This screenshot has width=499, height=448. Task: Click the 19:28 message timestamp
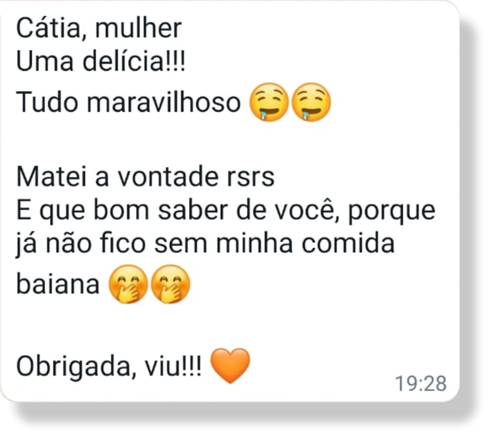click(x=421, y=383)
